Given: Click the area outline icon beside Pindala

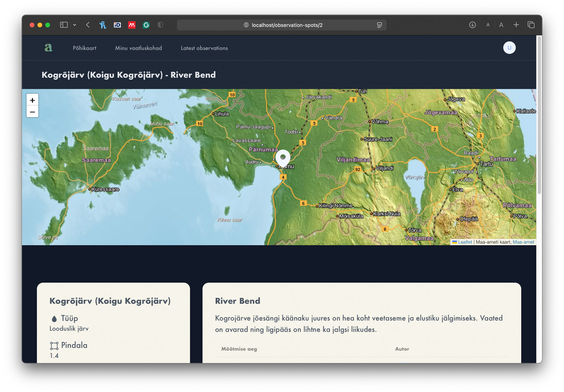Looking at the screenshot, I should pos(54,345).
